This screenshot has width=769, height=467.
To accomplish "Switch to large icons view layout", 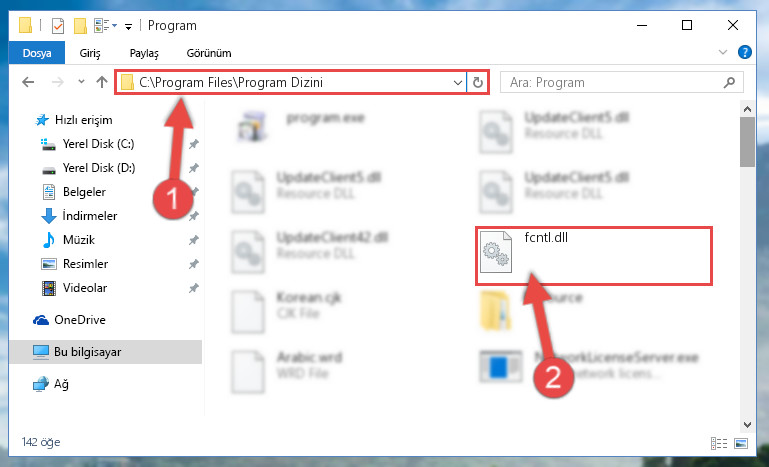I will [x=741, y=443].
